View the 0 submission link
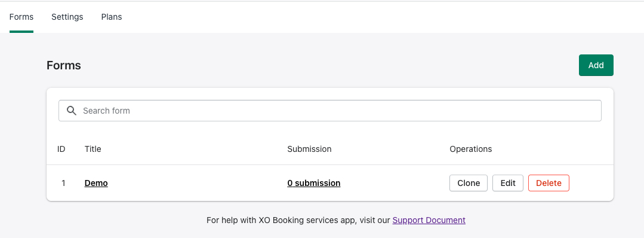The width and height of the screenshot is (644, 238). 314,183
